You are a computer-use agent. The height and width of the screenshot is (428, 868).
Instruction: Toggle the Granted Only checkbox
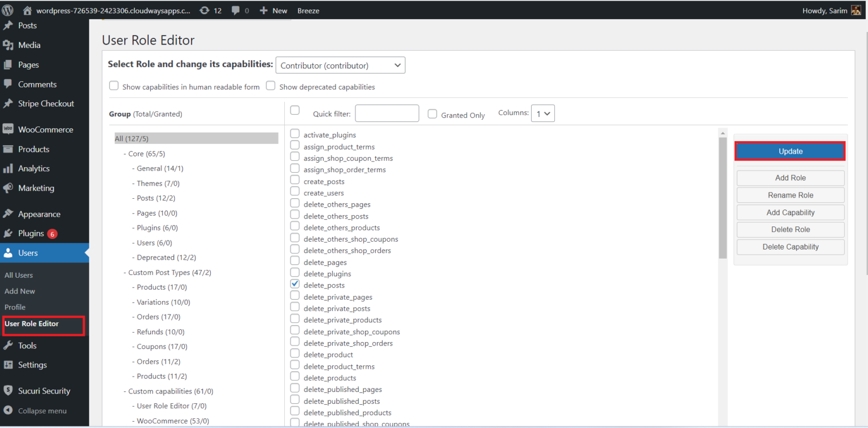pos(432,114)
